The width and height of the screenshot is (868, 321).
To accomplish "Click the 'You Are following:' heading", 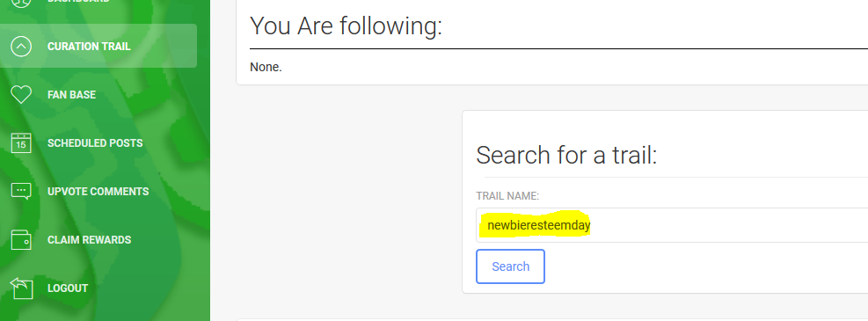I will (346, 26).
